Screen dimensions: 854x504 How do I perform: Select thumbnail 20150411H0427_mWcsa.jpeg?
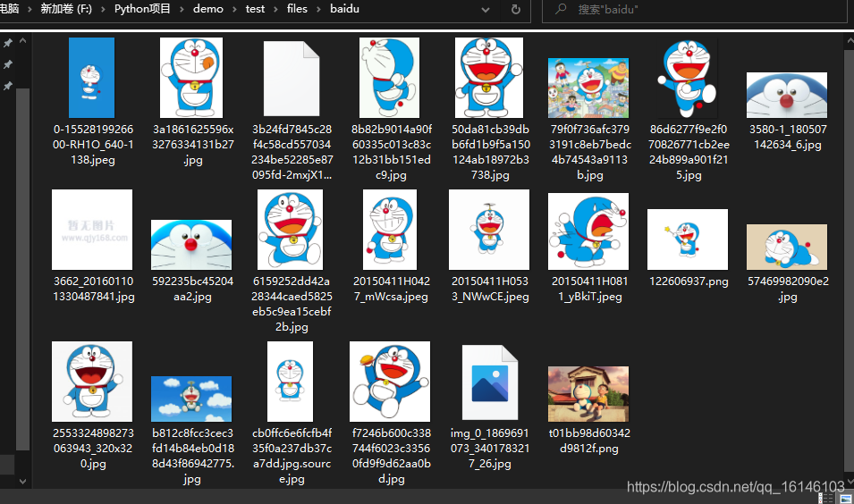pos(390,229)
